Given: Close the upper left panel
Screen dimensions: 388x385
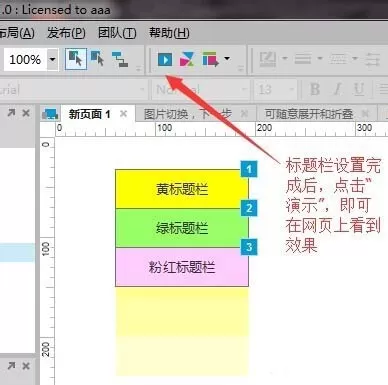Looking at the screenshot, I should point(26,113).
